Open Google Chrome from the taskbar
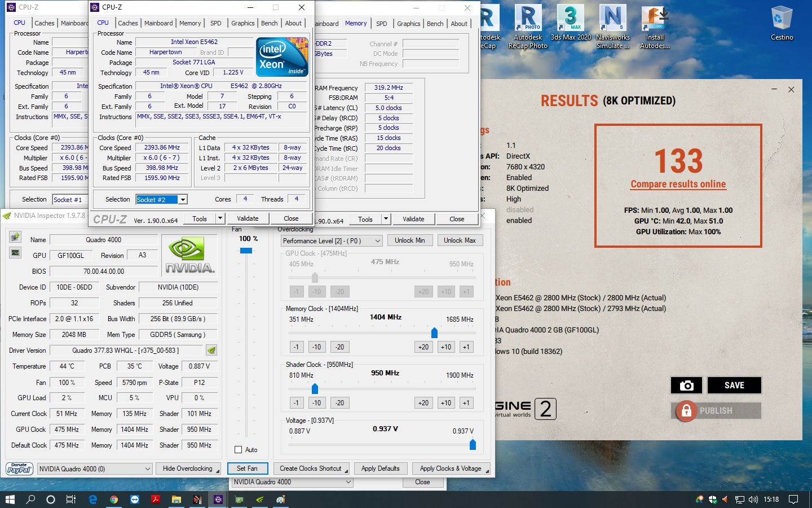 [114, 499]
